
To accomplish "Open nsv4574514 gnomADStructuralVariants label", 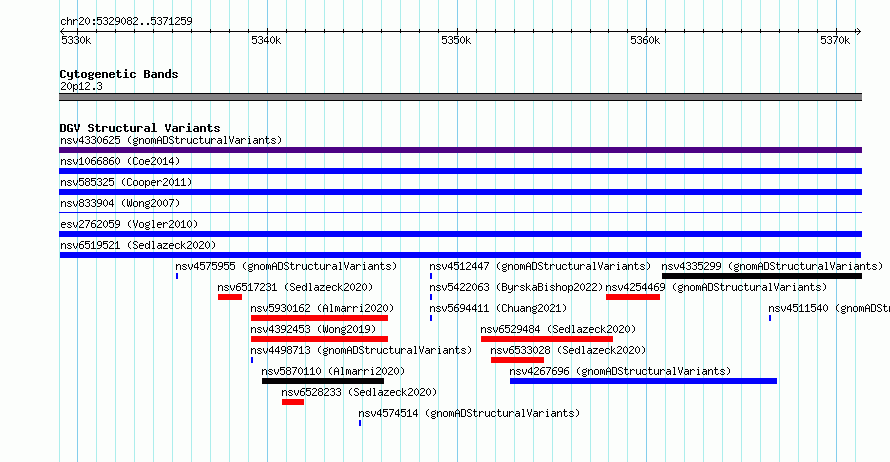I will (x=469, y=413).
